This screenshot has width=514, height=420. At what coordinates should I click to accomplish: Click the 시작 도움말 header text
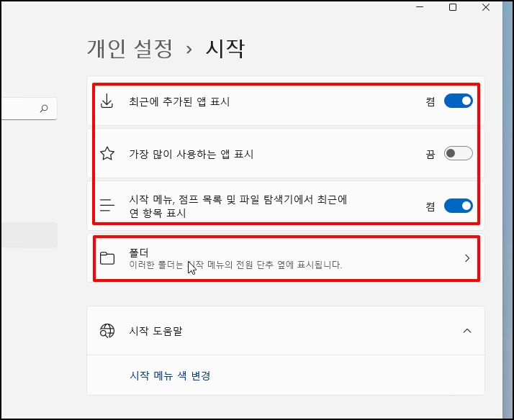click(155, 331)
